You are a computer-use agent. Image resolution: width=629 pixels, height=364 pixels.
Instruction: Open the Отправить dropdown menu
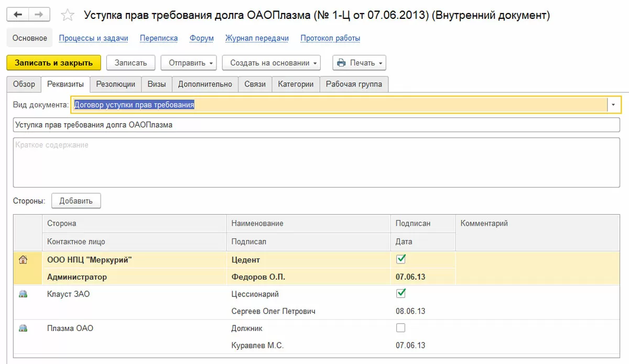[188, 63]
